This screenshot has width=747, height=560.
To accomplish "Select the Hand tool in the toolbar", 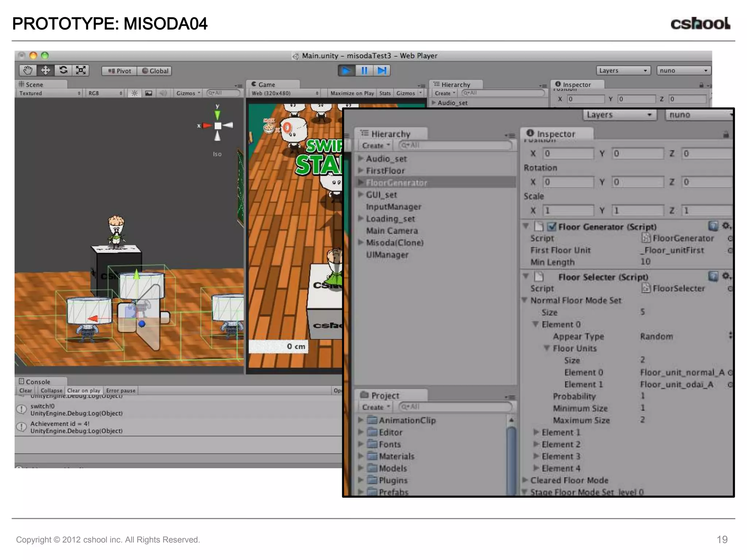I will [x=28, y=70].
